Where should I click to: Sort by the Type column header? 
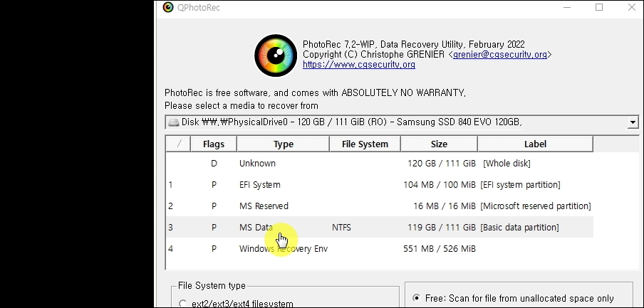click(x=283, y=144)
